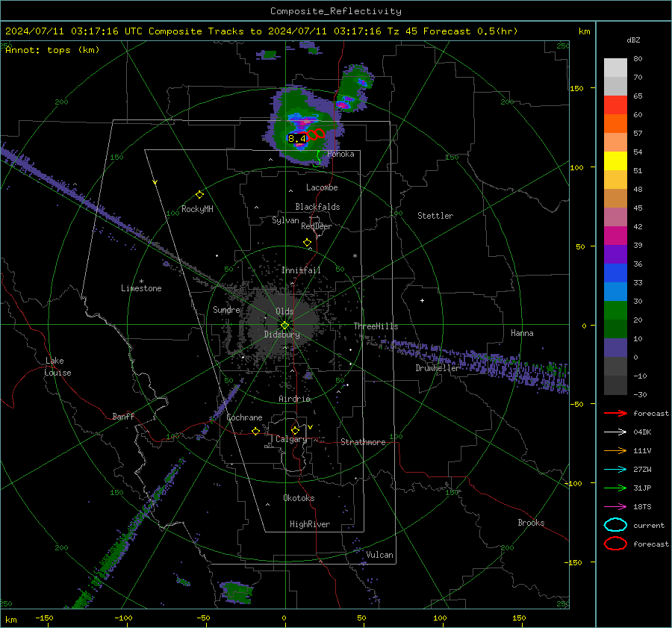Viewport: 672px width, 628px height.
Task: Click the Hanna city label
Action: point(522,333)
